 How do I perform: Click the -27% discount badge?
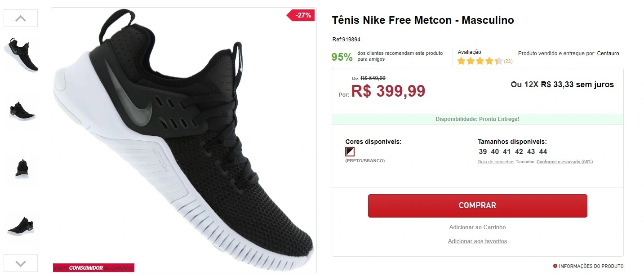tap(300, 15)
